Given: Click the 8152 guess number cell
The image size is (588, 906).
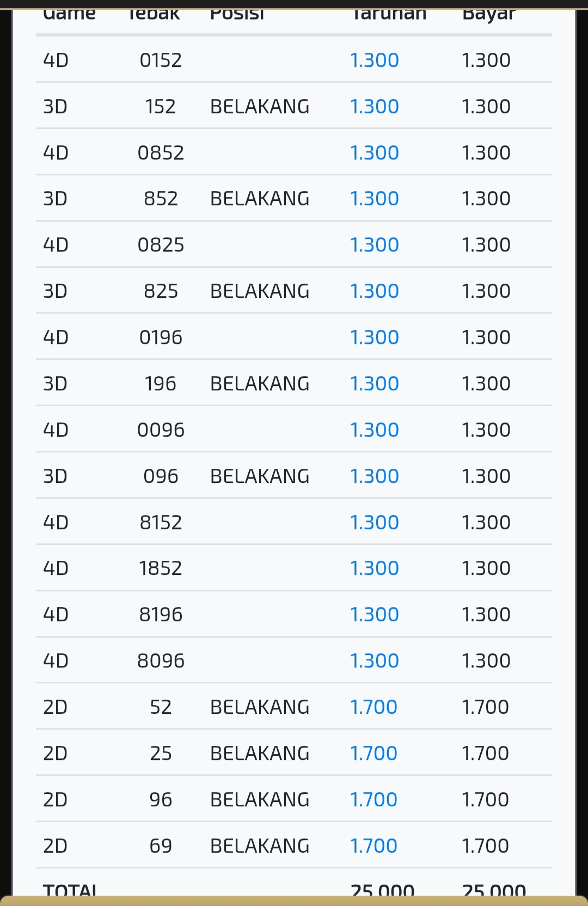Looking at the screenshot, I should pyautogui.click(x=161, y=523).
